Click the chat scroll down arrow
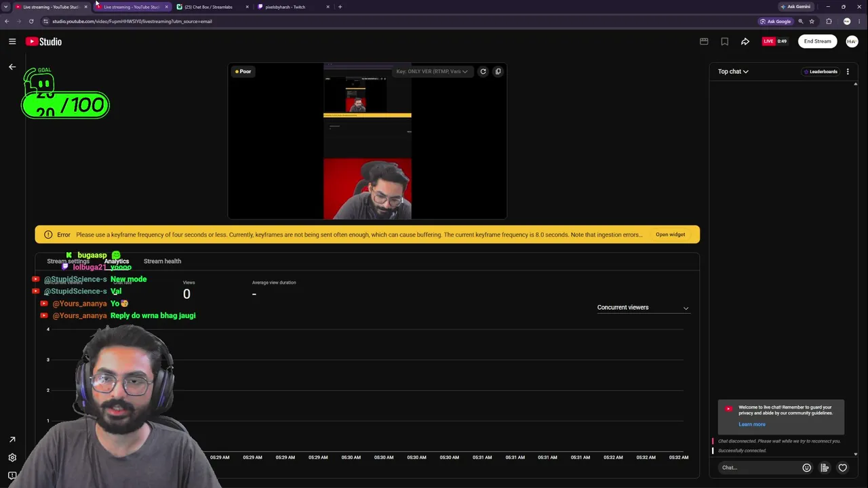This screenshot has height=488, width=868. [x=855, y=454]
